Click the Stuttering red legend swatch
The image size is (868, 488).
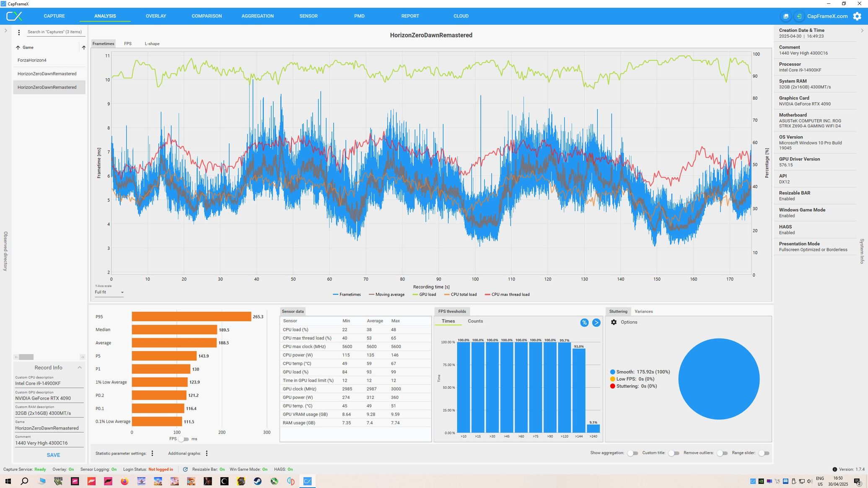613,386
